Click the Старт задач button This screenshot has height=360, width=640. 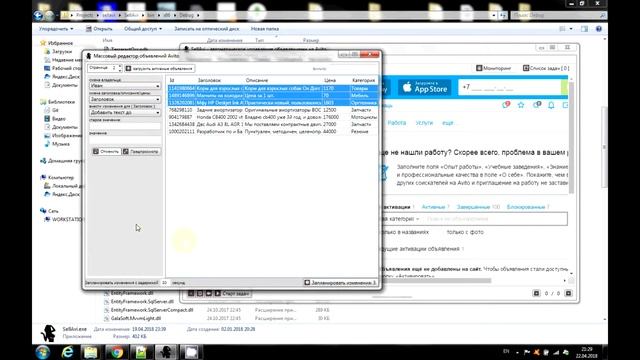[232, 293]
